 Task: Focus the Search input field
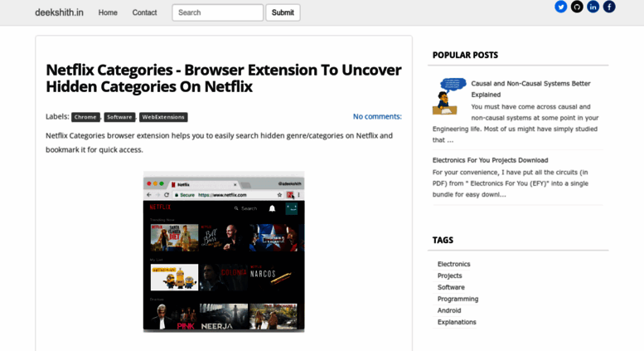(x=218, y=12)
